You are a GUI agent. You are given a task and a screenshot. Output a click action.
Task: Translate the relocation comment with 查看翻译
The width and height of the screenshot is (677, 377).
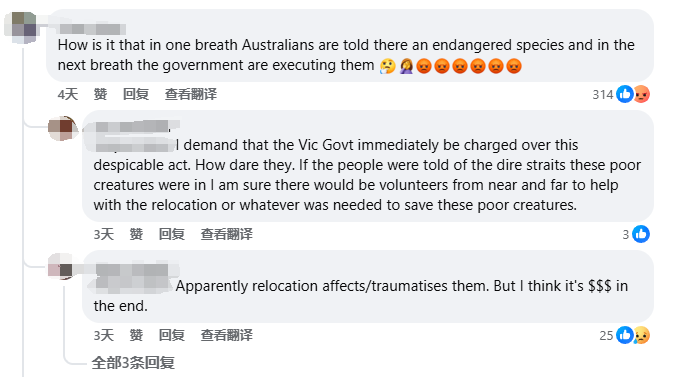tap(227, 335)
